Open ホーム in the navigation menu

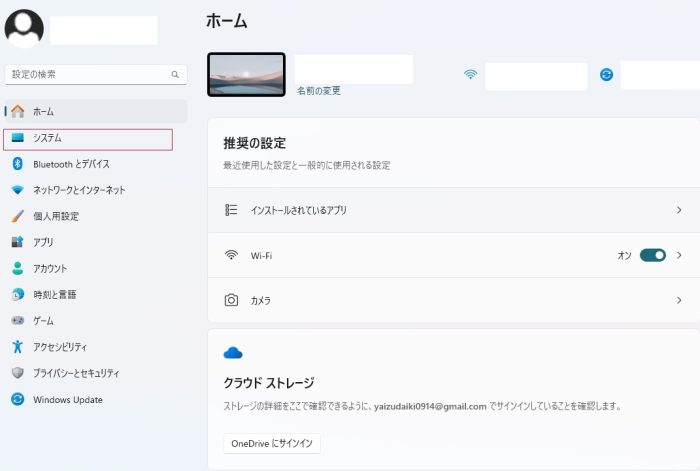[x=95, y=111]
